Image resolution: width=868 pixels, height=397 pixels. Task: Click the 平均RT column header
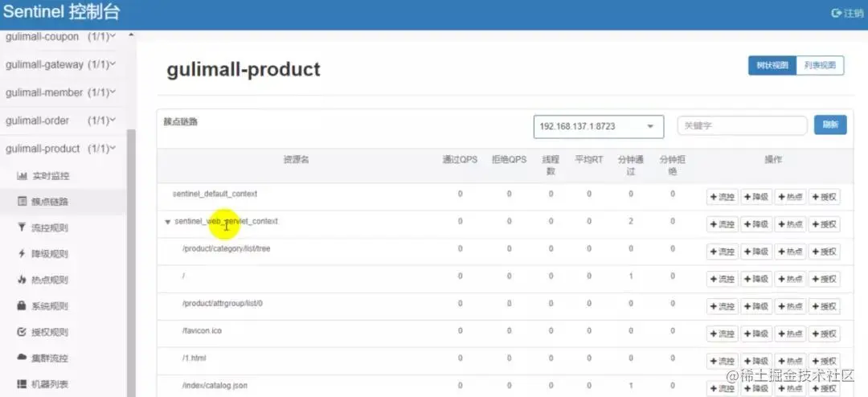pos(589,159)
